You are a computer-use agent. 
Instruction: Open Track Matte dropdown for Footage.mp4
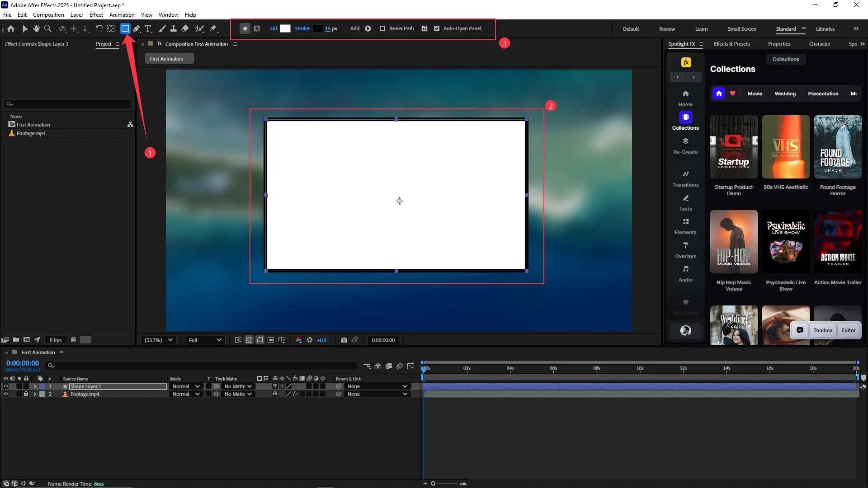pyautogui.click(x=238, y=394)
